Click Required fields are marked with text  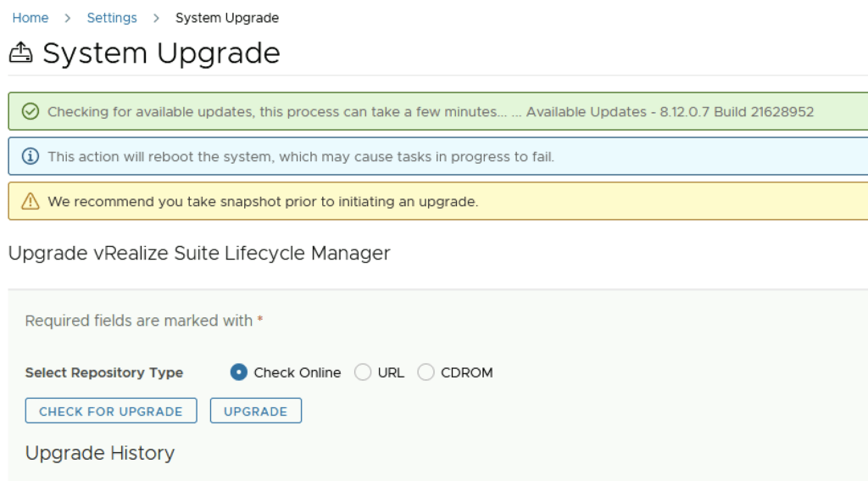[x=138, y=321]
